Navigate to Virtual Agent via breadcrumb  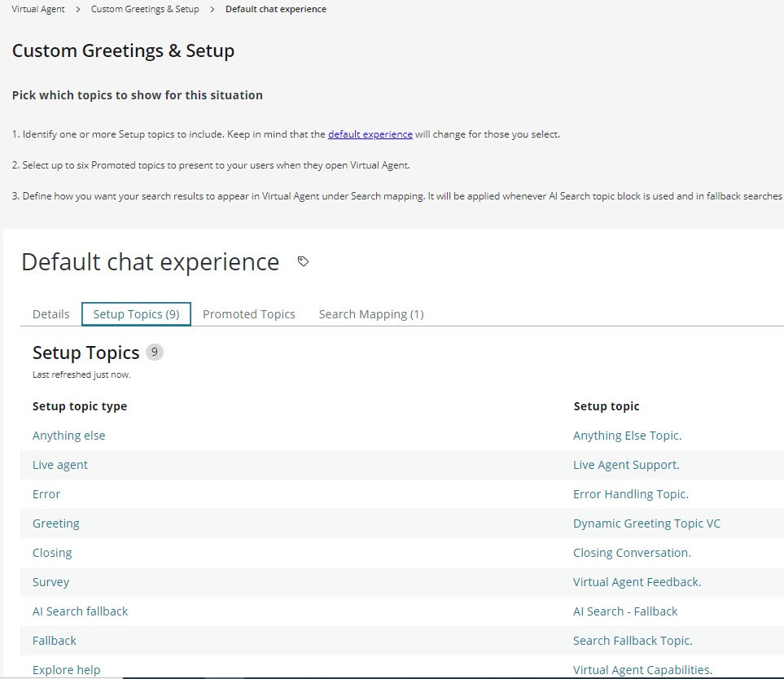pyautogui.click(x=37, y=9)
